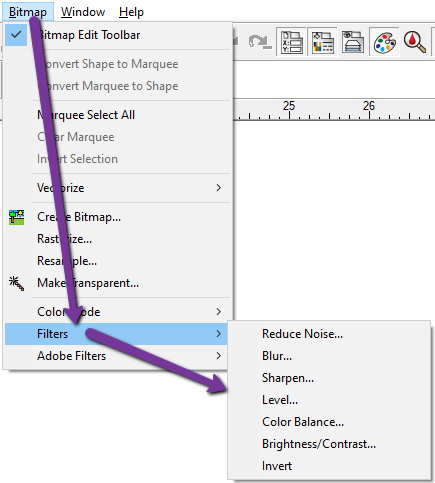
Task: Click the color palette icon in toolbar
Action: (384, 42)
